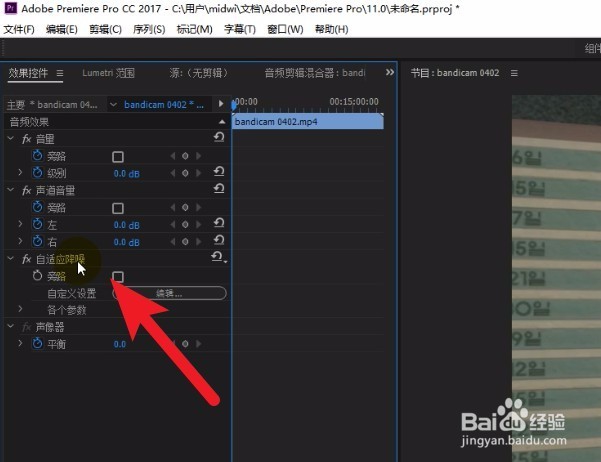Check the 自适应降噪 旁路 bypass checkbox
This screenshot has width=601, height=462.
118,277
